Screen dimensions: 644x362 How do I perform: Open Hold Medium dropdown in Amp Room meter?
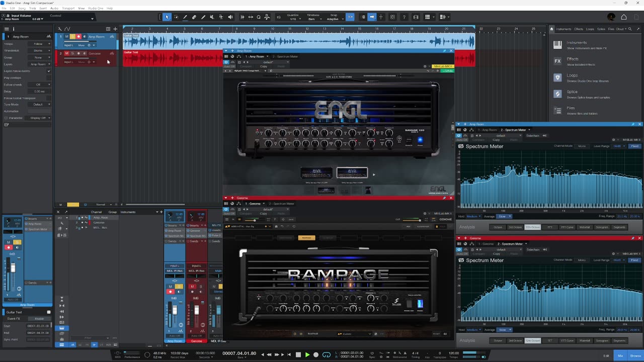[473, 217]
